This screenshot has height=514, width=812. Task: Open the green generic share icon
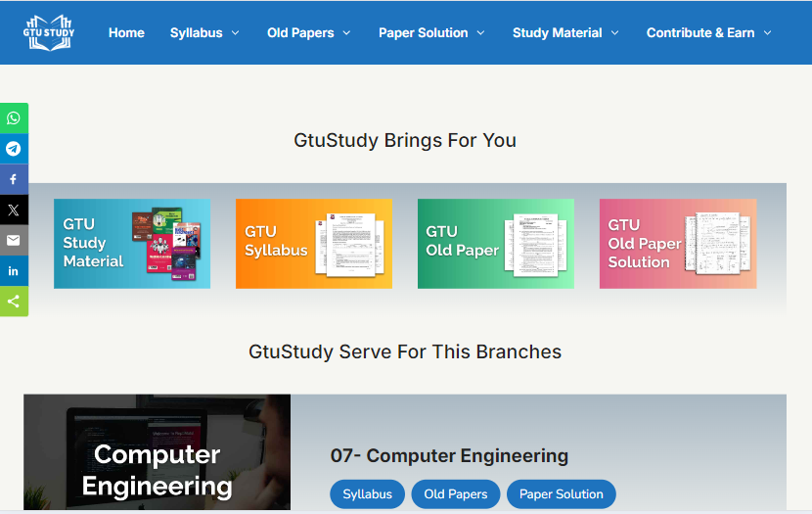[x=14, y=301]
